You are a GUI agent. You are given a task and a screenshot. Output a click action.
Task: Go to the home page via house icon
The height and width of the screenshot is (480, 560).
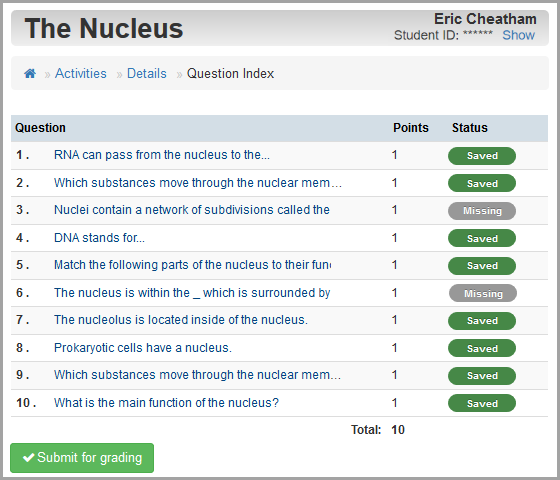30,74
